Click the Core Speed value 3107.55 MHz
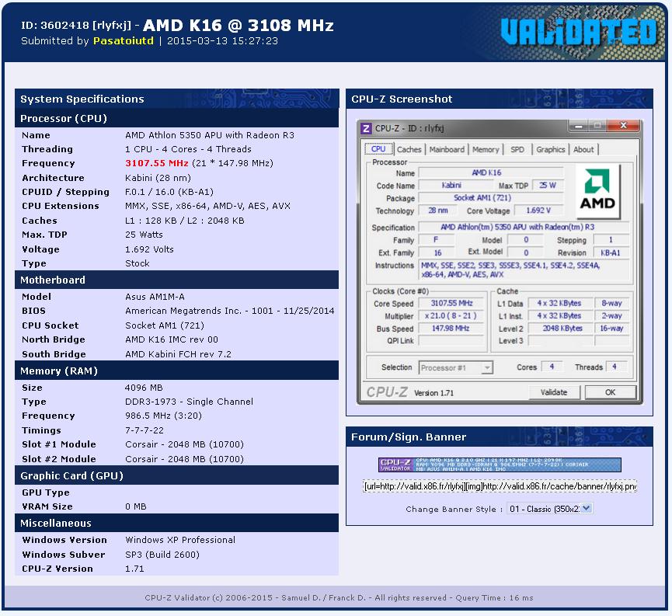672x616 pixels. [x=451, y=303]
